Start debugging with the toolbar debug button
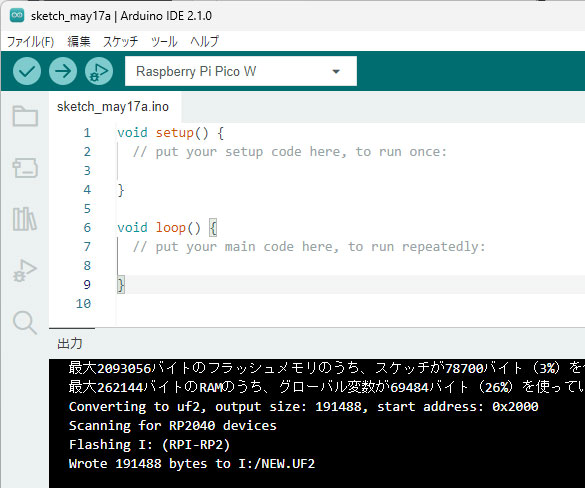The width and height of the screenshot is (585, 488). [x=99, y=71]
